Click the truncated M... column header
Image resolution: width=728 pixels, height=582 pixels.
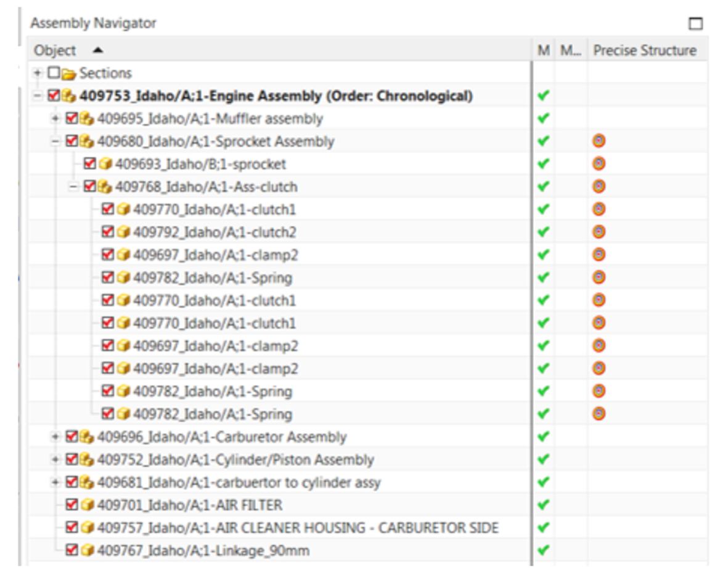tap(571, 50)
